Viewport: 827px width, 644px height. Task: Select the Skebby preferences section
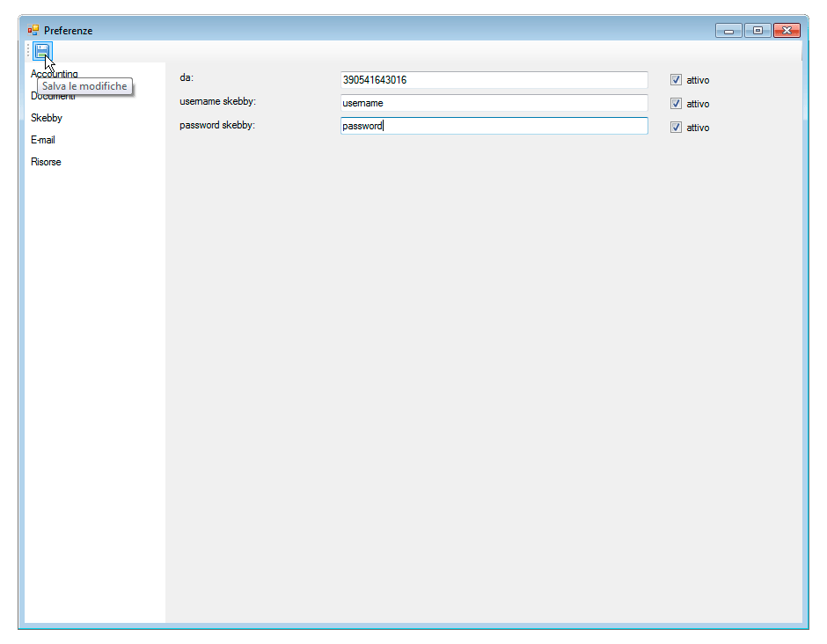point(47,118)
